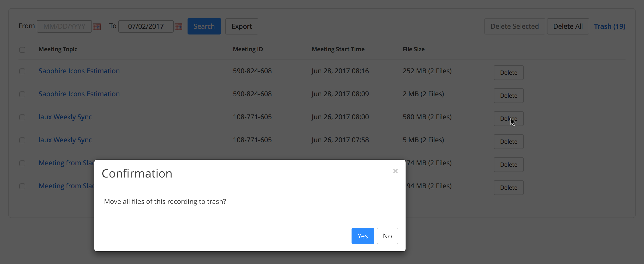Close the Confirmation dialog with X
644x264 pixels.
(x=395, y=171)
